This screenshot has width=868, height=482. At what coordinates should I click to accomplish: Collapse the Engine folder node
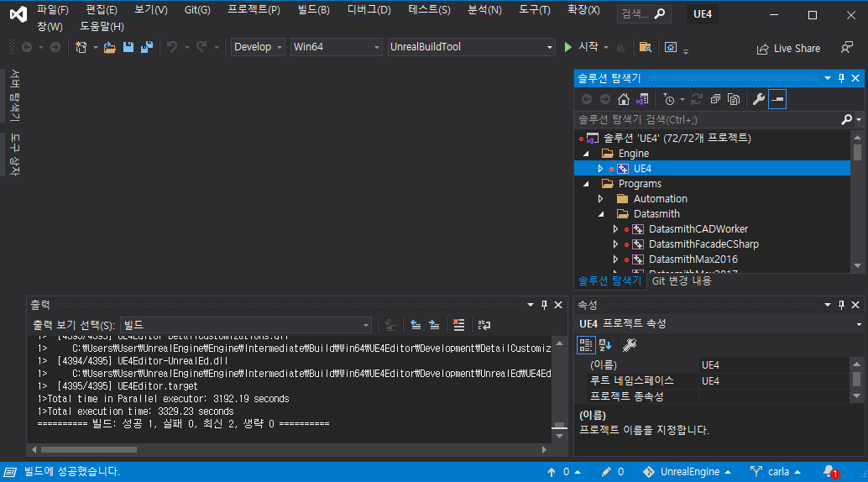586,154
